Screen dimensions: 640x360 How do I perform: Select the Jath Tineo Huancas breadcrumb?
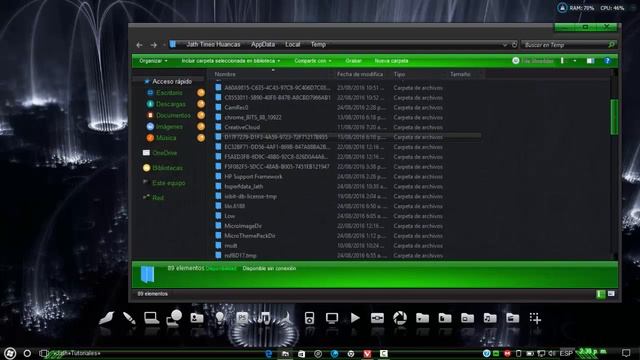click(x=213, y=44)
